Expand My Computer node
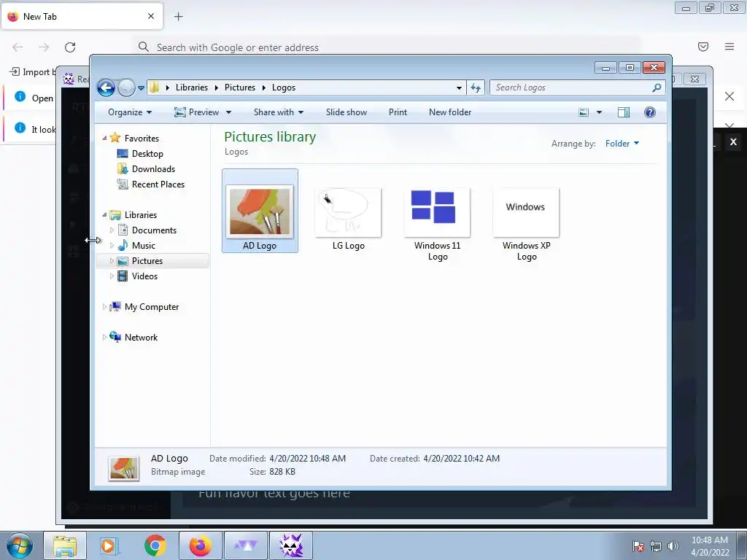Viewport: 747px width, 560px height. pos(104,307)
